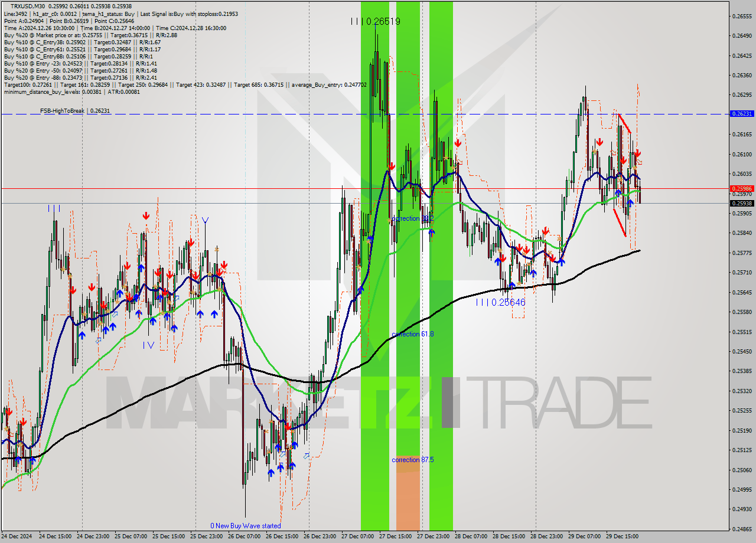The width and height of the screenshot is (756, 543).
Task: Click the blue 'I V' wave label
Action: click(x=148, y=345)
